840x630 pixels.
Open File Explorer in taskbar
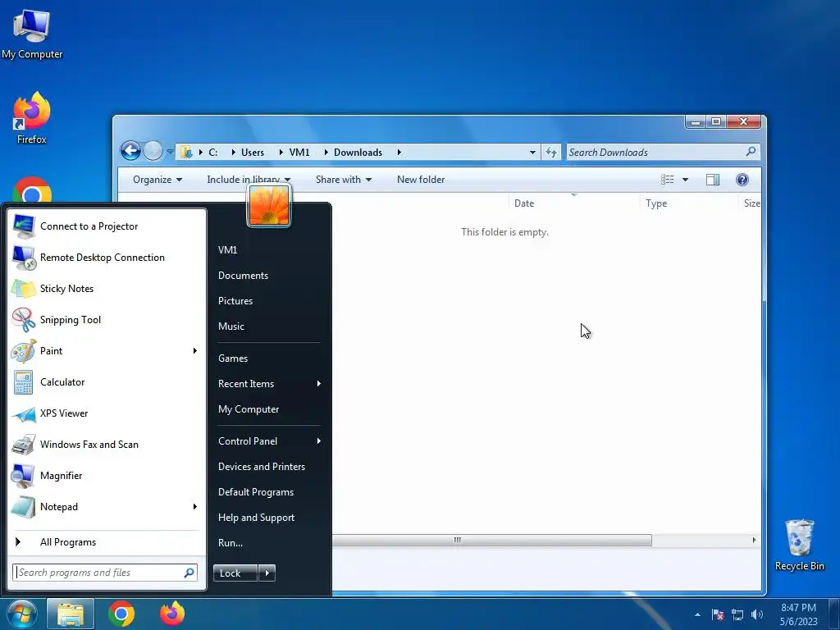tap(71, 614)
